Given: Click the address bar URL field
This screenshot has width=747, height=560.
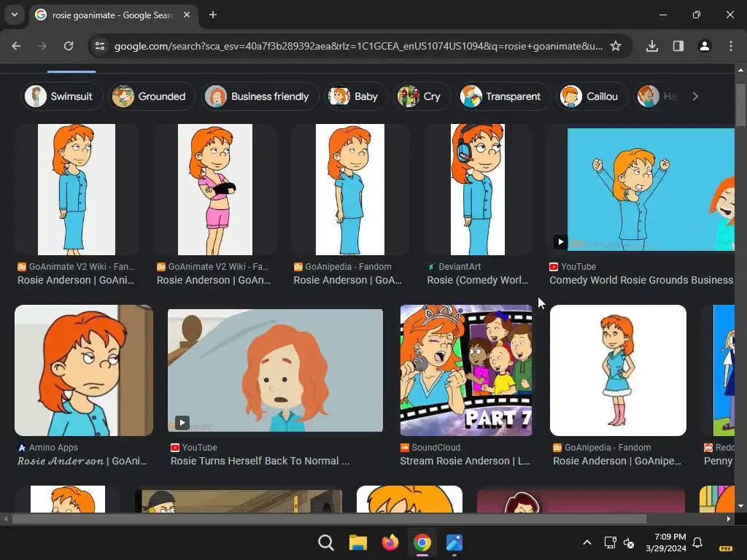Looking at the screenshot, I should (x=358, y=46).
